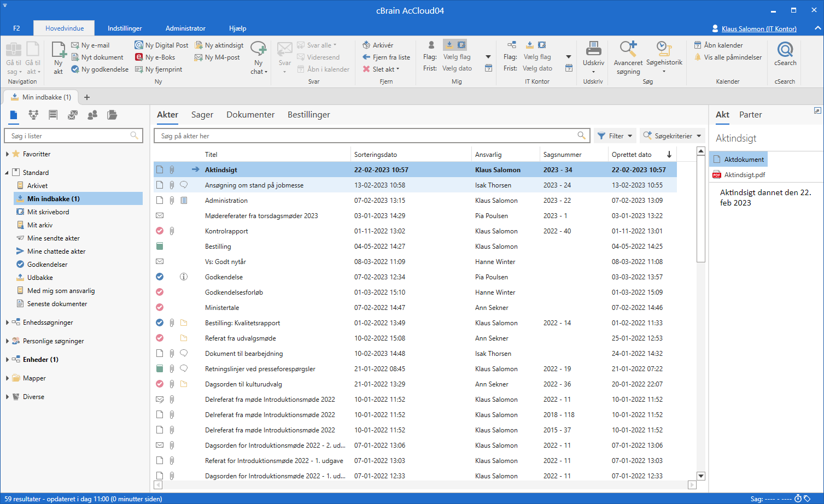
Task: Open Mine sendte akter
Action: pos(53,238)
